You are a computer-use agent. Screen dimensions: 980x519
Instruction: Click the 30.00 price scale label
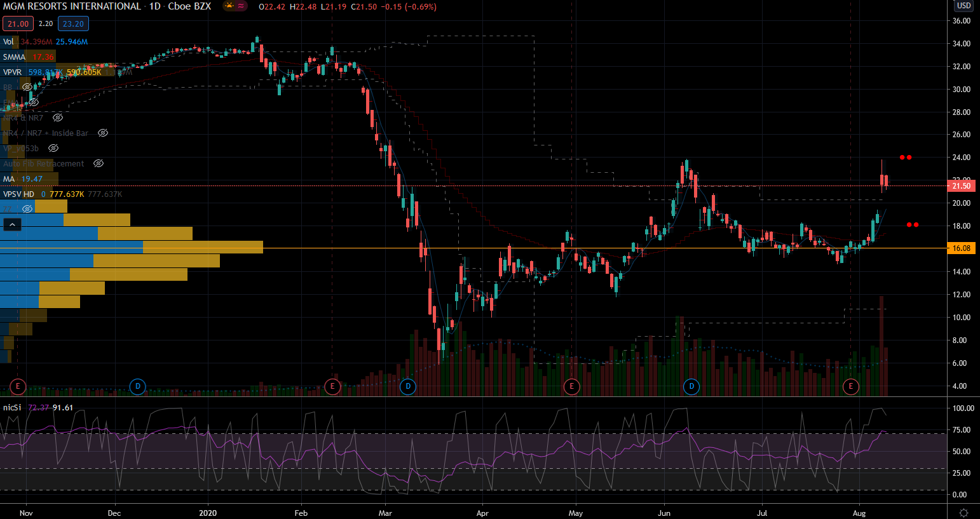(962, 90)
